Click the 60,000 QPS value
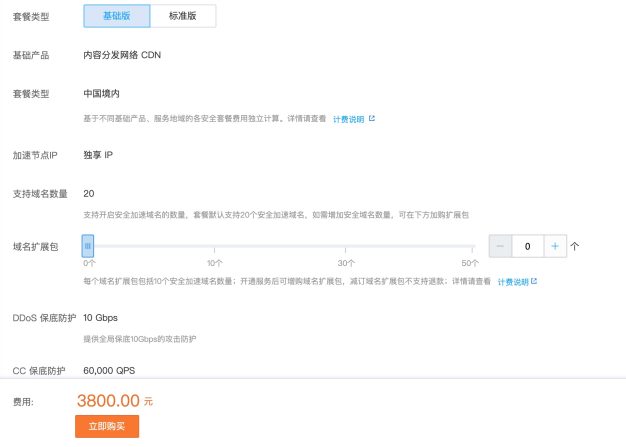The height and width of the screenshot is (447, 626). click(109, 371)
